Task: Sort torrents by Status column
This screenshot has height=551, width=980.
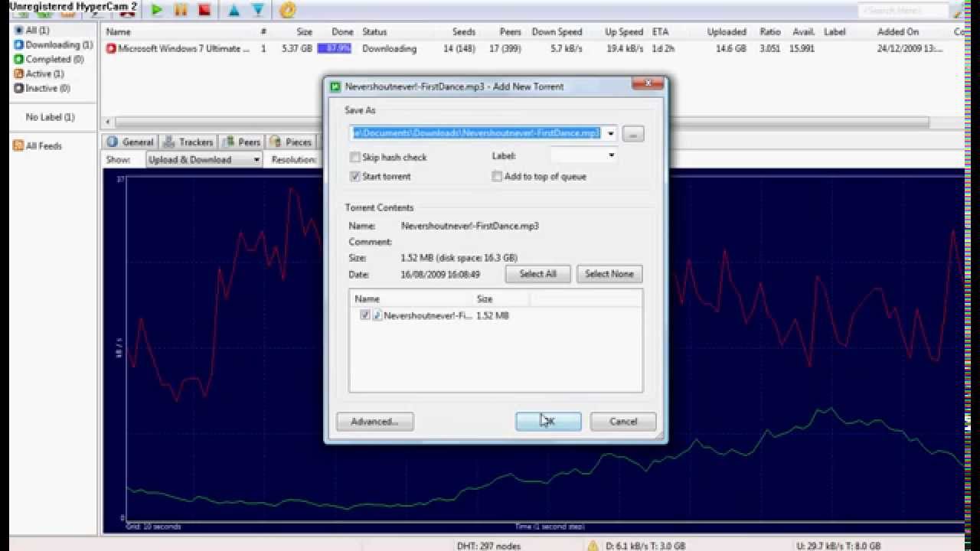Action: pos(374,31)
